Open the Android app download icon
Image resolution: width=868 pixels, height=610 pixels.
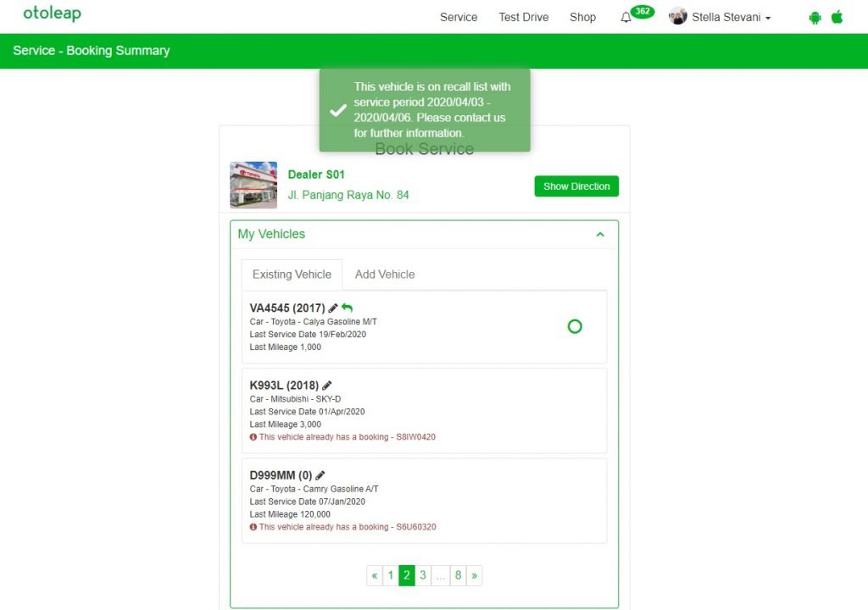(x=815, y=17)
